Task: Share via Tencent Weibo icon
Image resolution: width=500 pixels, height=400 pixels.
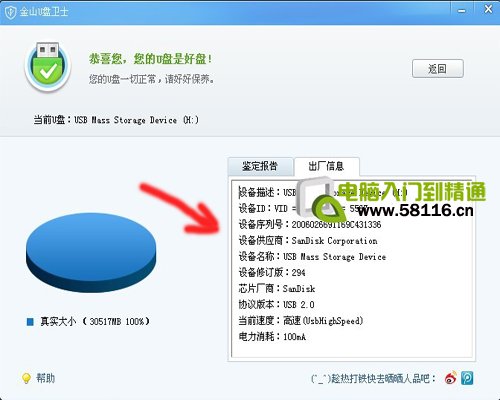Action: [x=467, y=378]
